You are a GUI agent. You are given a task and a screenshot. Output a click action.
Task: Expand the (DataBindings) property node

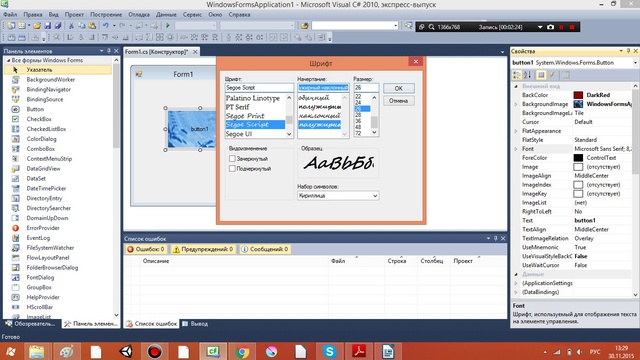pyautogui.click(x=516, y=292)
